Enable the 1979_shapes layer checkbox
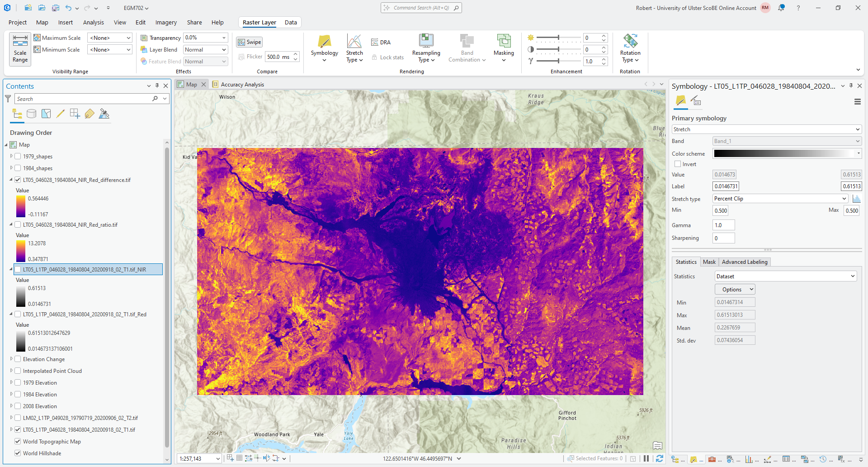 pyautogui.click(x=18, y=157)
